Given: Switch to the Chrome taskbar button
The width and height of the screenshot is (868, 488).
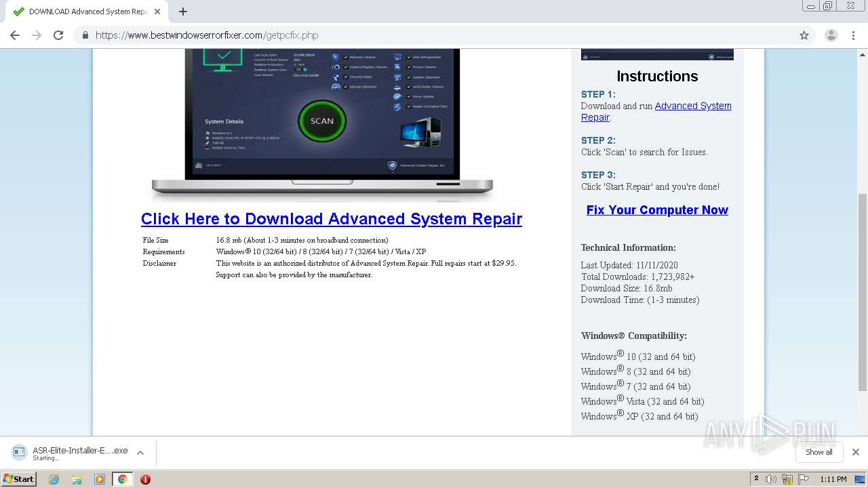Looking at the screenshot, I should pos(123,479).
